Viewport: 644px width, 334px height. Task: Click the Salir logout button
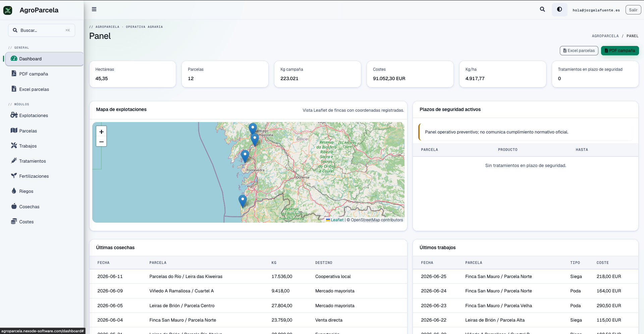click(633, 10)
